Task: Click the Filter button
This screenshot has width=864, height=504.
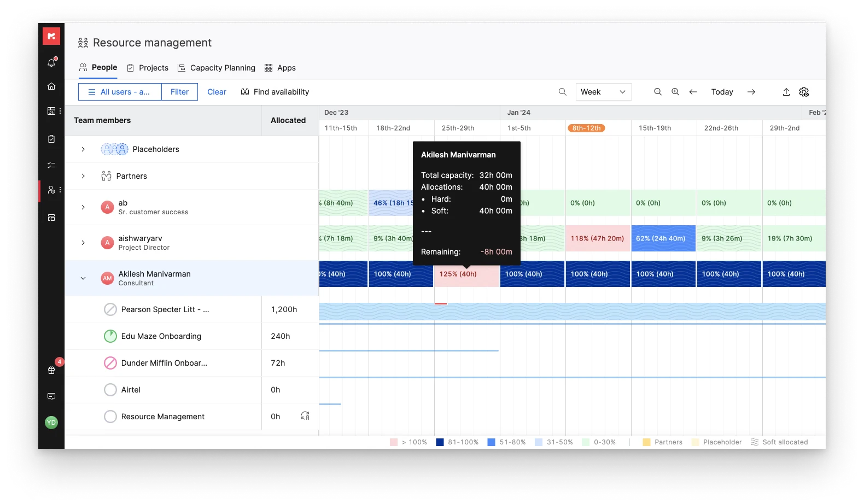Action: coord(179,92)
